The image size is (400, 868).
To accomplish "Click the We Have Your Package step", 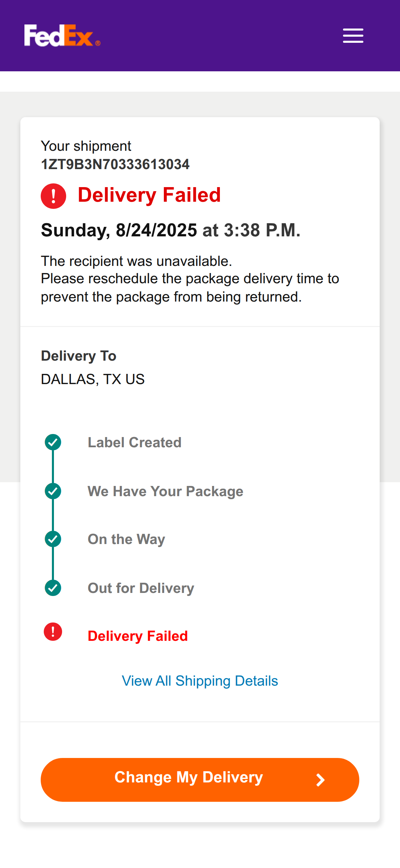I will [165, 491].
